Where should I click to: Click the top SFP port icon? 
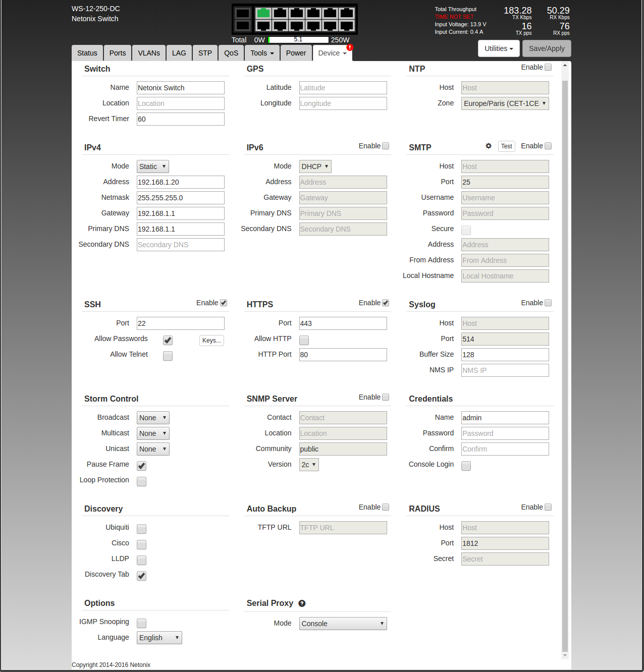[243, 13]
